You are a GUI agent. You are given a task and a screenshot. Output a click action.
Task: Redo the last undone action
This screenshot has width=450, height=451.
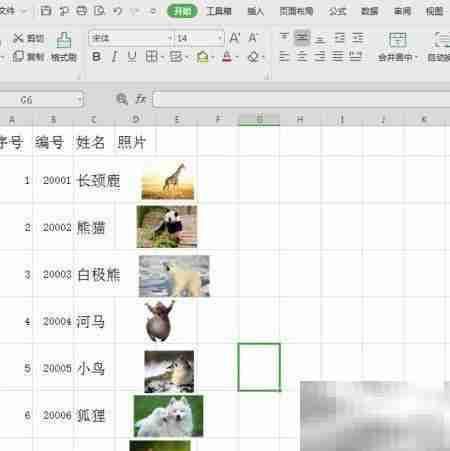coord(134,11)
